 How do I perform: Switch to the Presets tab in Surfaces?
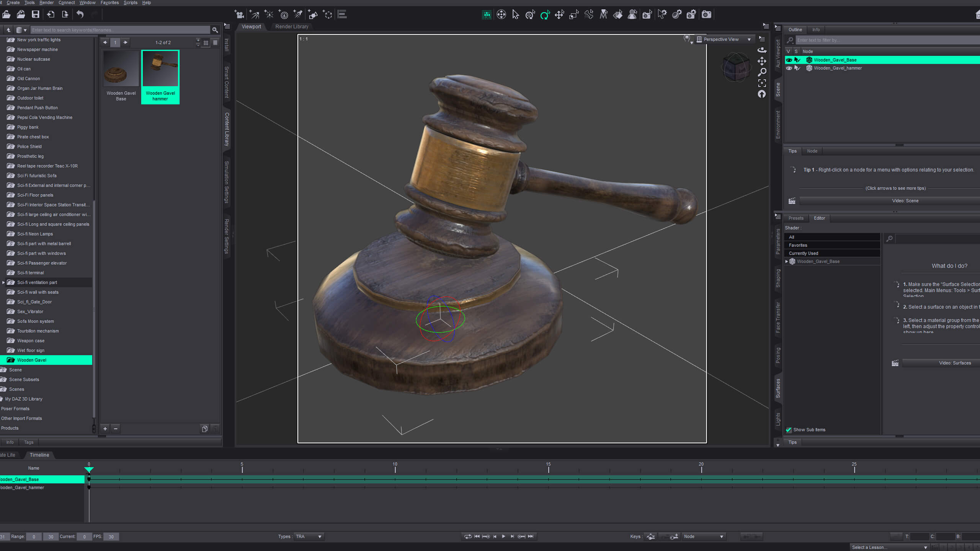796,218
